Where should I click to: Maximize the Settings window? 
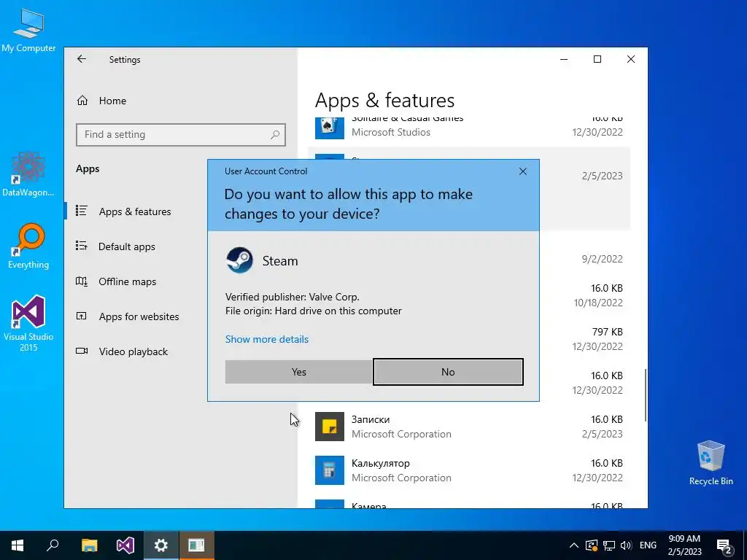(x=597, y=59)
